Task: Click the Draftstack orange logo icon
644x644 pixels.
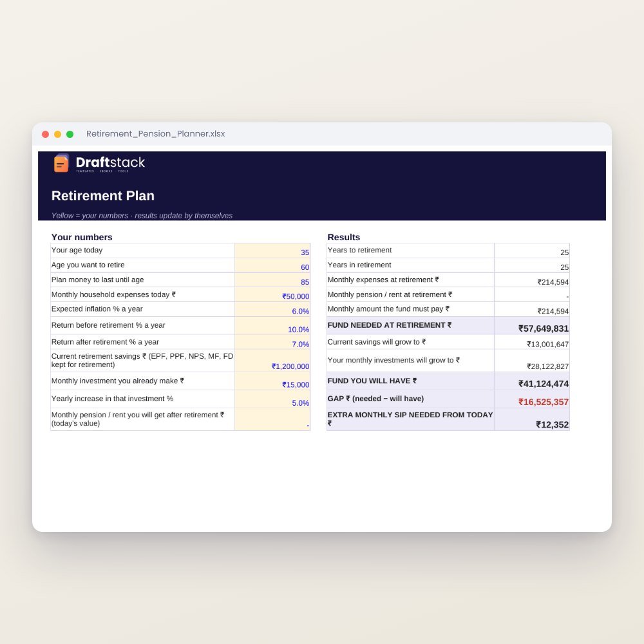Action: [x=61, y=163]
